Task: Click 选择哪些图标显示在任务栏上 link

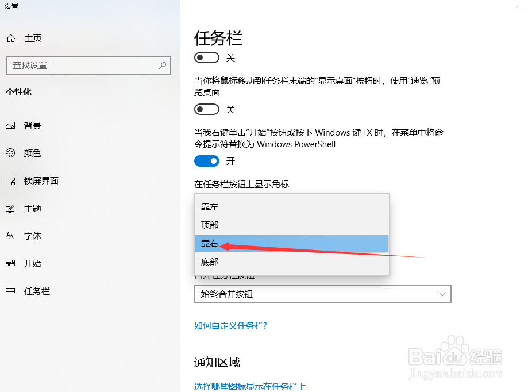Action: 250,386
